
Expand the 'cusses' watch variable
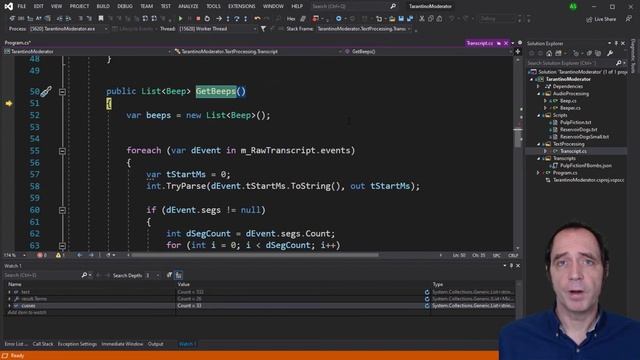tap(9, 306)
